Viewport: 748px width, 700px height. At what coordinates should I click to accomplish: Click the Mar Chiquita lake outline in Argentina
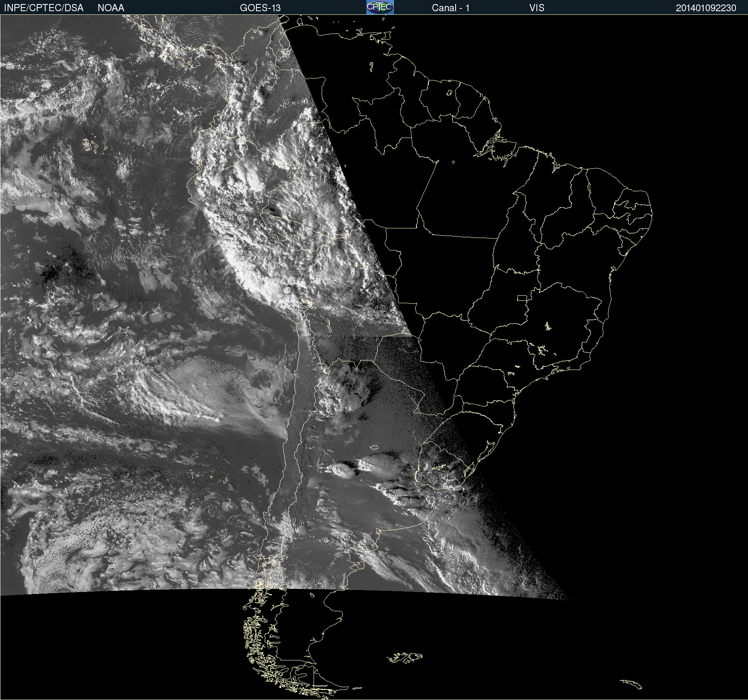click(x=374, y=447)
